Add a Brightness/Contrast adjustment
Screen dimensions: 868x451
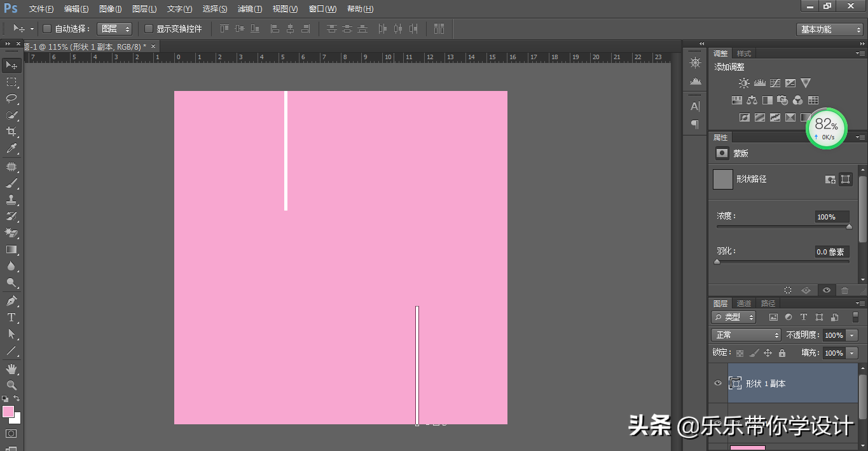[744, 83]
